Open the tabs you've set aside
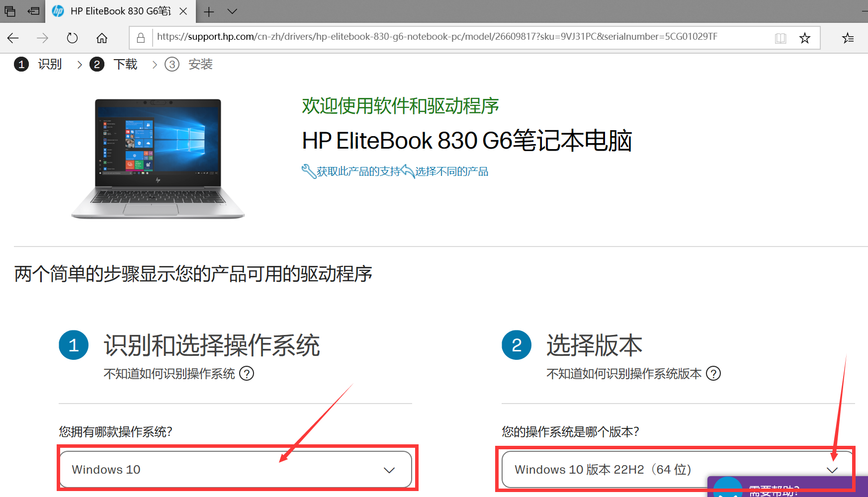This screenshot has height=497, width=868. coord(10,11)
